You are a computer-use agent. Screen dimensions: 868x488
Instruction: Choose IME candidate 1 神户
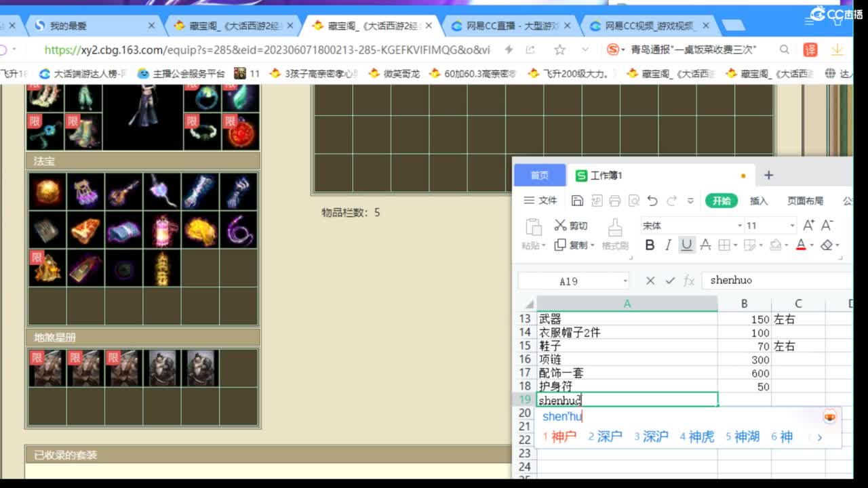tap(560, 437)
